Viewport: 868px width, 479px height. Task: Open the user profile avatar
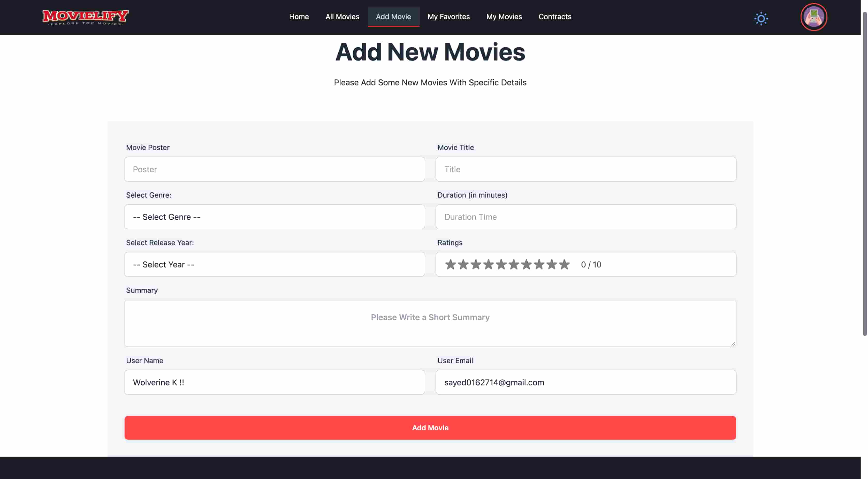(814, 17)
